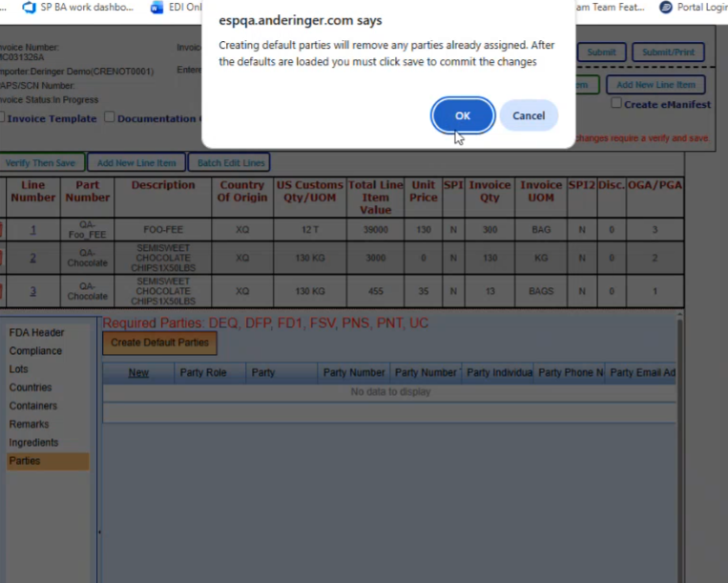Click the red delete icon for line 3
The width and height of the screenshot is (728, 583).
2,291
